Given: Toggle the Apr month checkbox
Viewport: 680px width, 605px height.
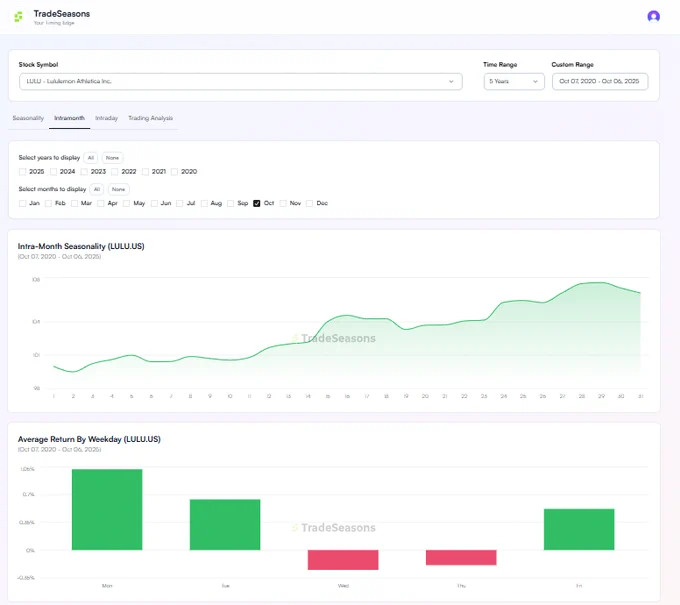Looking at the screenshot, I should point(101,203).
